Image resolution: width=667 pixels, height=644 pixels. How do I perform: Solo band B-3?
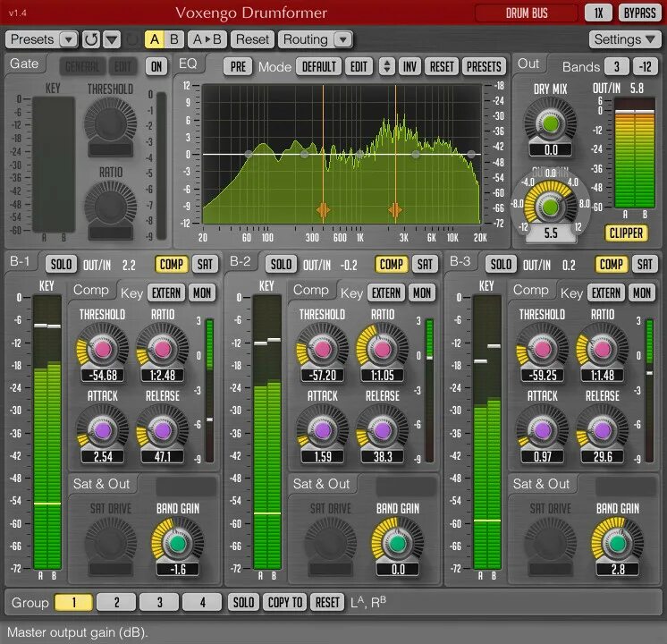[501, 265]
